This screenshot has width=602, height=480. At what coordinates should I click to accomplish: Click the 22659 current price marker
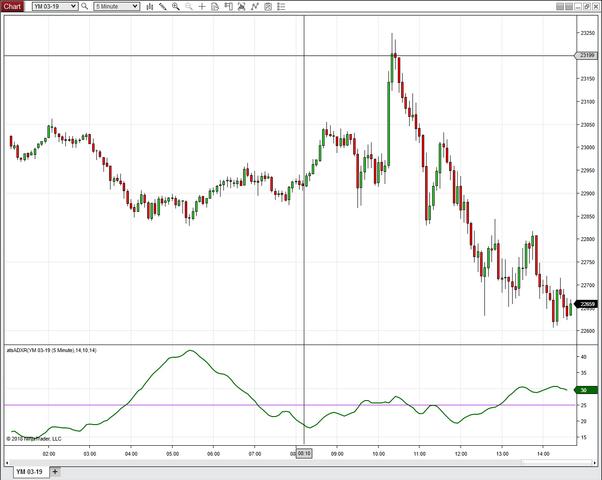pos(587,304)
